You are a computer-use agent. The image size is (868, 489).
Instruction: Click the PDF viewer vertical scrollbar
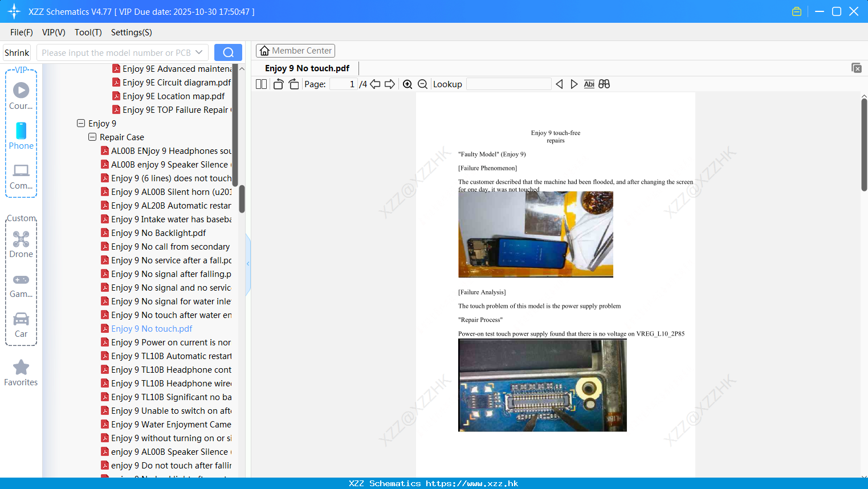pos(864,145)
